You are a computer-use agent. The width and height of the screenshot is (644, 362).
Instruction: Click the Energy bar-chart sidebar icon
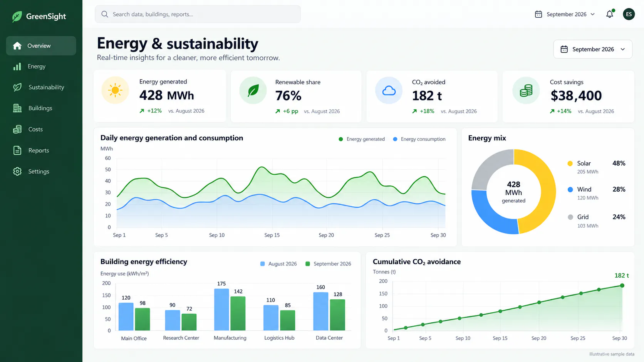coord(17,67)
